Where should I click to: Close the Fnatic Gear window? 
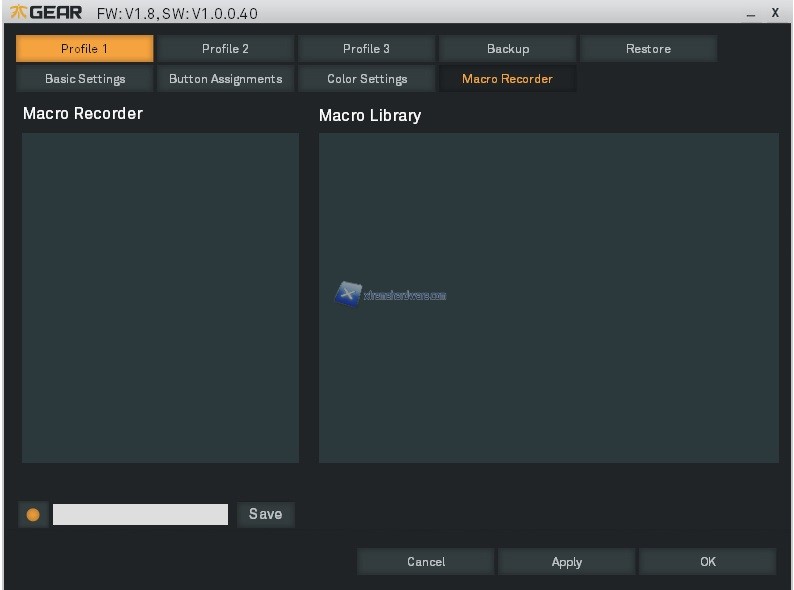point(775,12)
